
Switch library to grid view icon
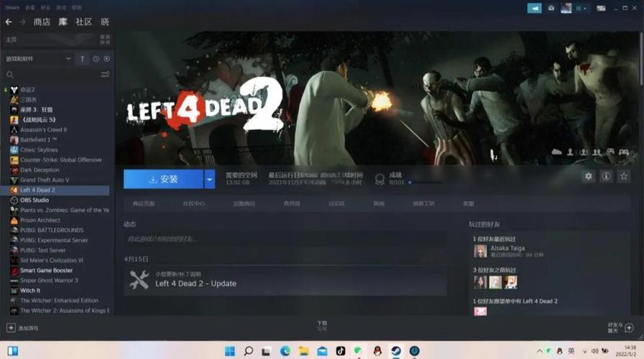point(106,39)
